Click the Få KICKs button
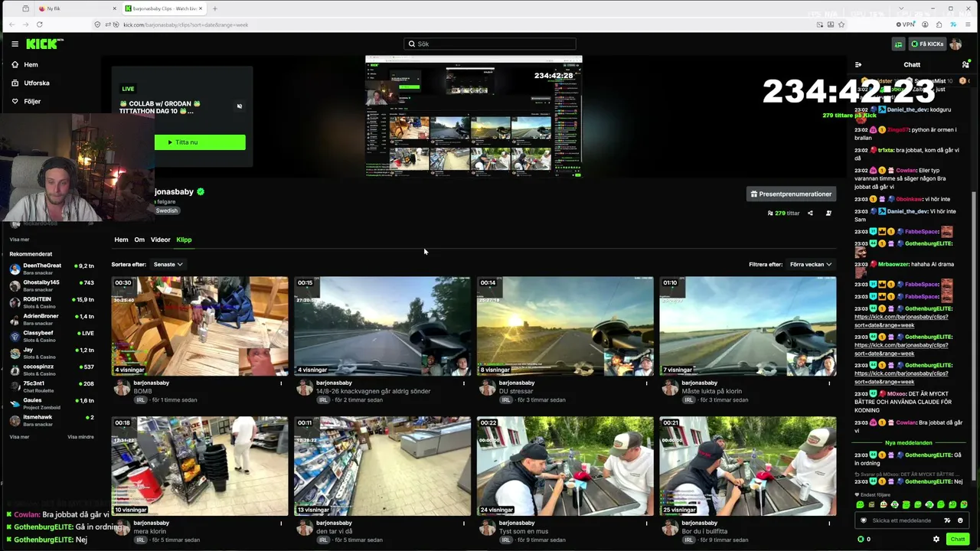The image size is (980, 551). click(926, 44)
